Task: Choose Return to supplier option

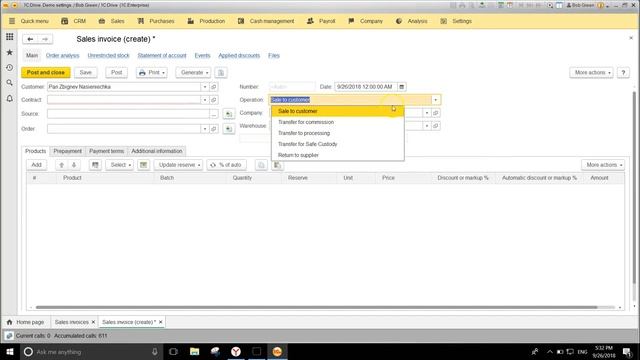Action: coord(338,155)
